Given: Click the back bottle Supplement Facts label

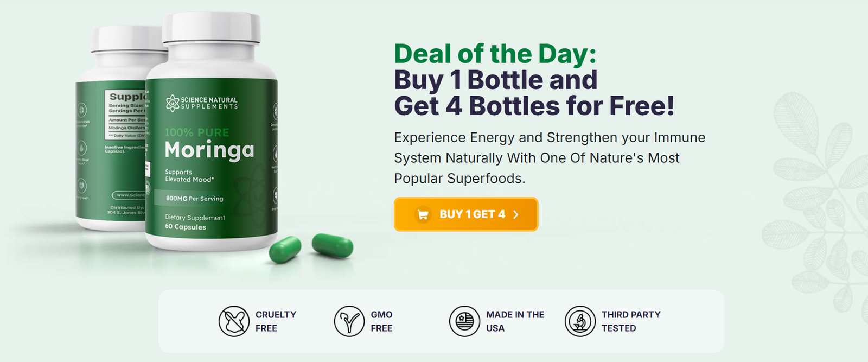Looking at the screenshot, I should (x=126, y=115).
